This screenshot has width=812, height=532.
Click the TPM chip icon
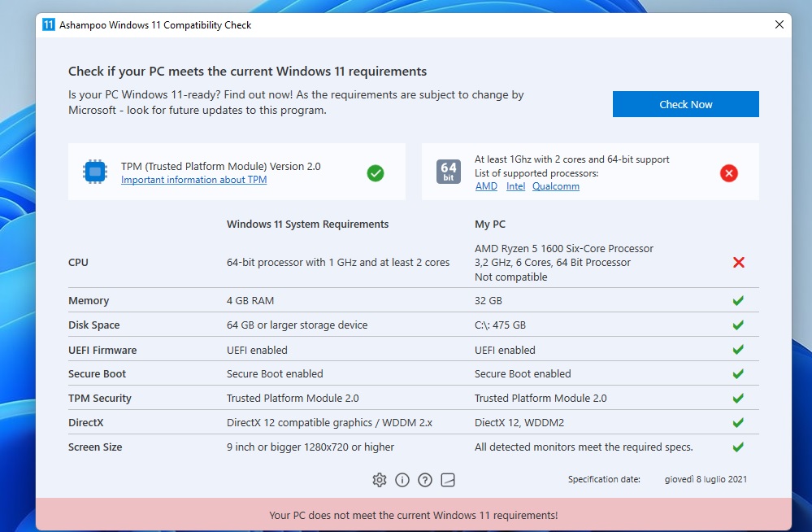click(x=95, y=172)
